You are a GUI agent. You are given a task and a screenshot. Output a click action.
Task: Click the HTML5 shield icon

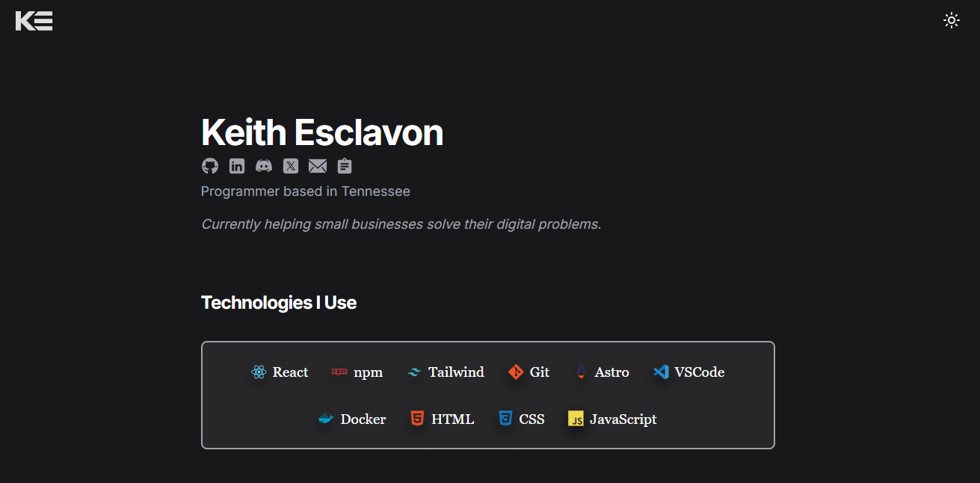pos(417,419)
